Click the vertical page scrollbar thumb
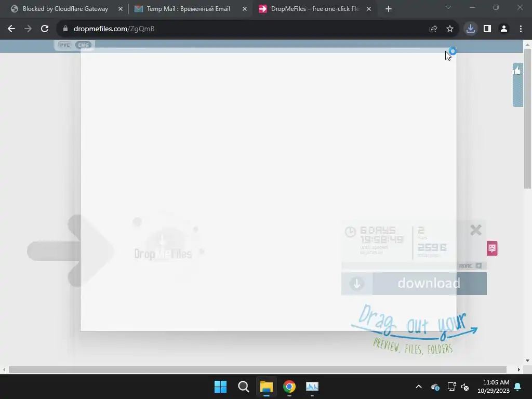The width and height of the screenshot is (532, 399). 527,119
